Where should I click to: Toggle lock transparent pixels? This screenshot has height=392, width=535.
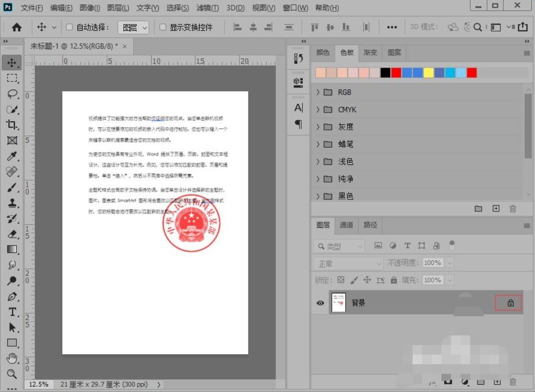tap(341, 280)
